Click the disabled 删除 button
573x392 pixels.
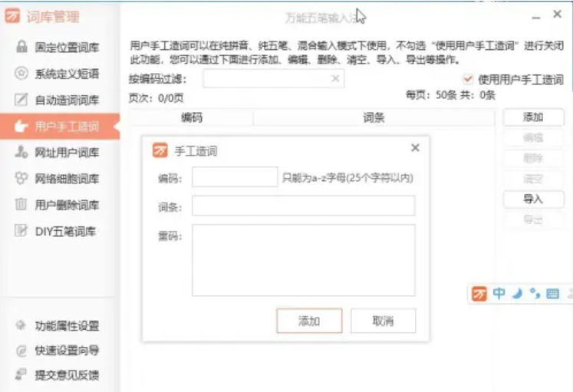coord(533,158)
